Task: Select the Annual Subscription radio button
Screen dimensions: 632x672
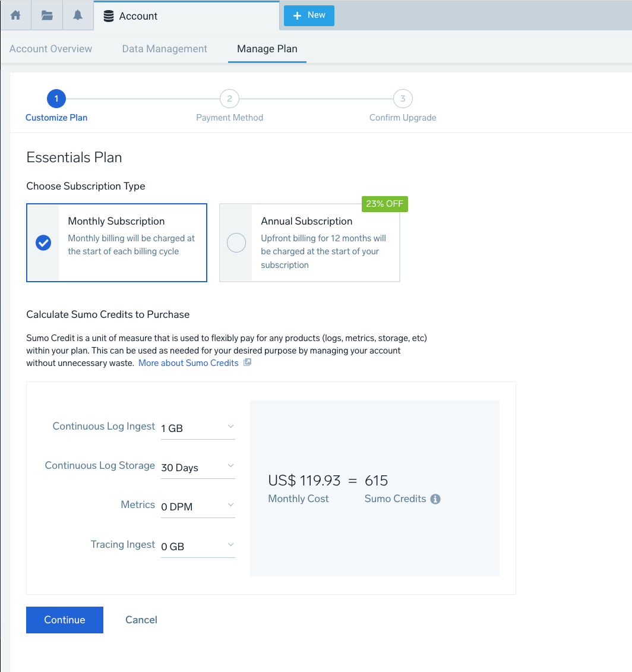Action: (236, 243)
